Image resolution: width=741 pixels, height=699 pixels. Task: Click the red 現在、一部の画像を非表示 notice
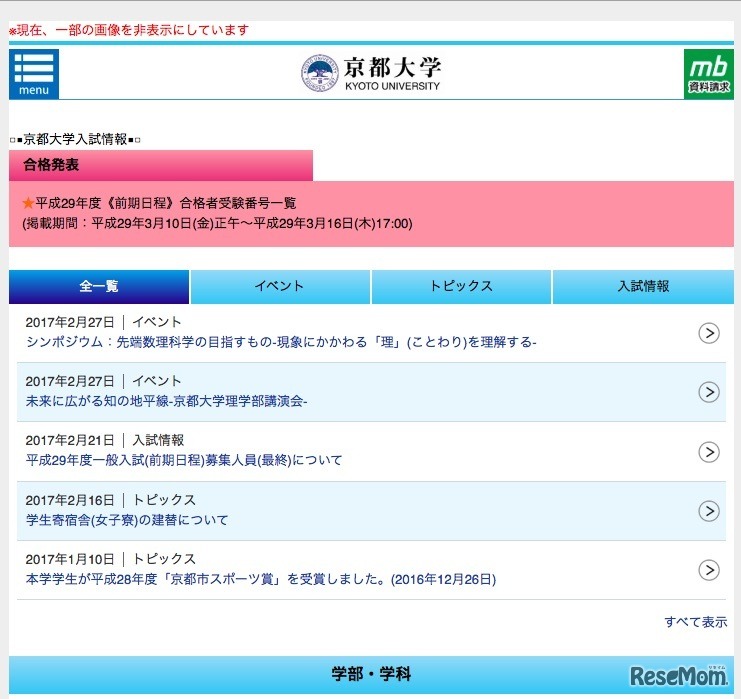click(x=129, y=30)
